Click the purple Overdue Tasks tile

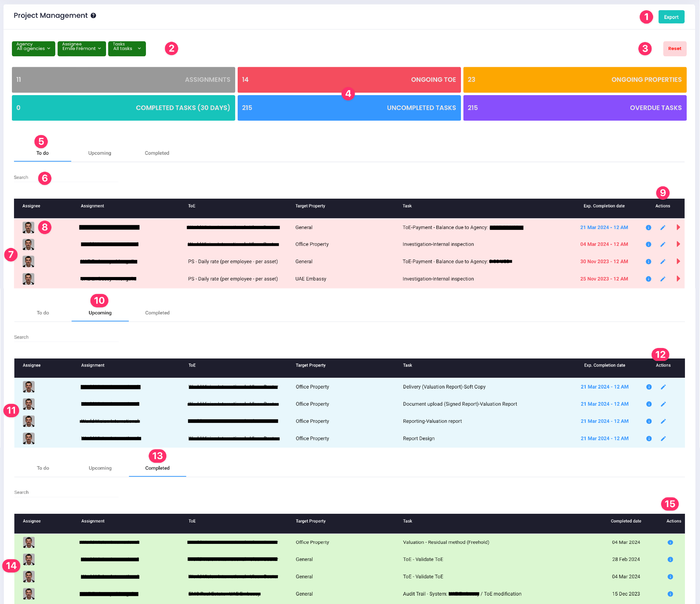pyautogui.click(x=574, y=108)
